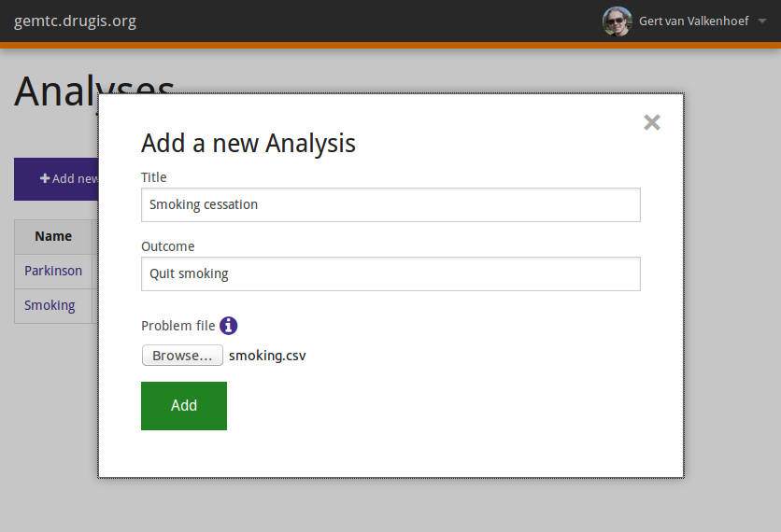Click the Outcome field label
This screenshot has height=532, width=781.
click(168, 246)
